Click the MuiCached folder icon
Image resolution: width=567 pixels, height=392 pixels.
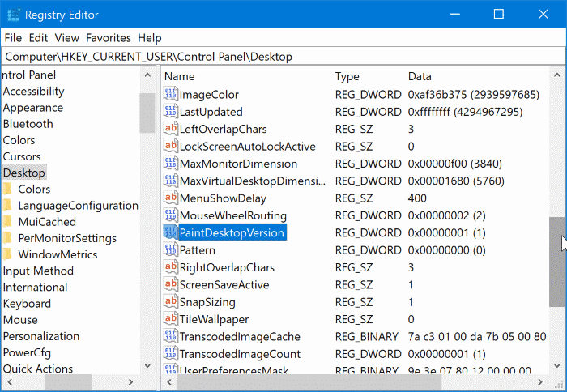click(7, 222)
